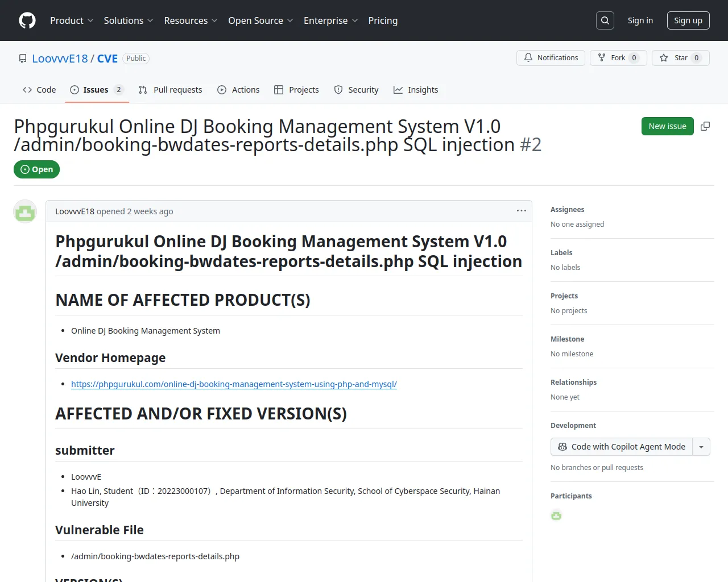Open the Copilot Agent Mode dropdown arrow
This screenshot has width=728, height=582.
click(701, 447)
